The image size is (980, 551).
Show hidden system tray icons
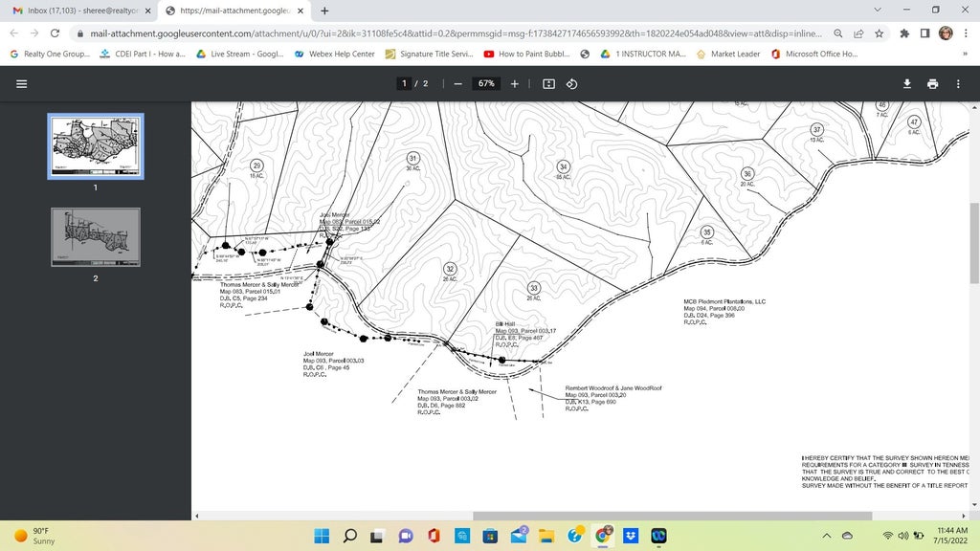click(x=827, y=536)
